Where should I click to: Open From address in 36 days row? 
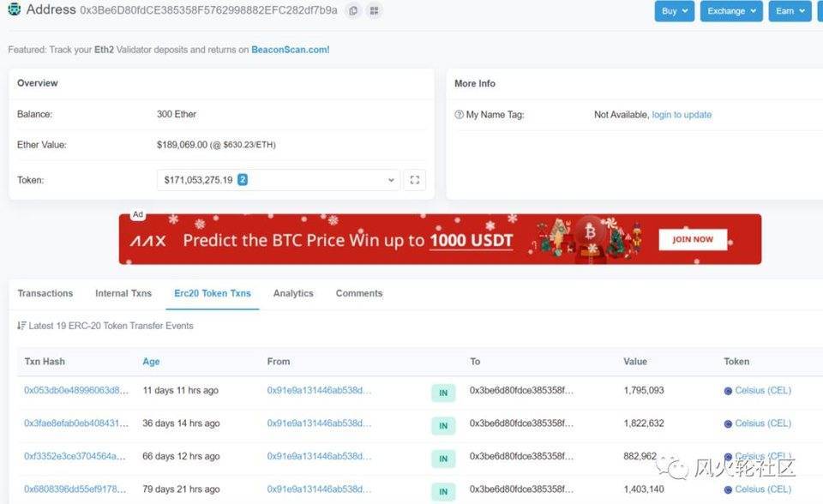pyautogui.click(x=319, y=423)
